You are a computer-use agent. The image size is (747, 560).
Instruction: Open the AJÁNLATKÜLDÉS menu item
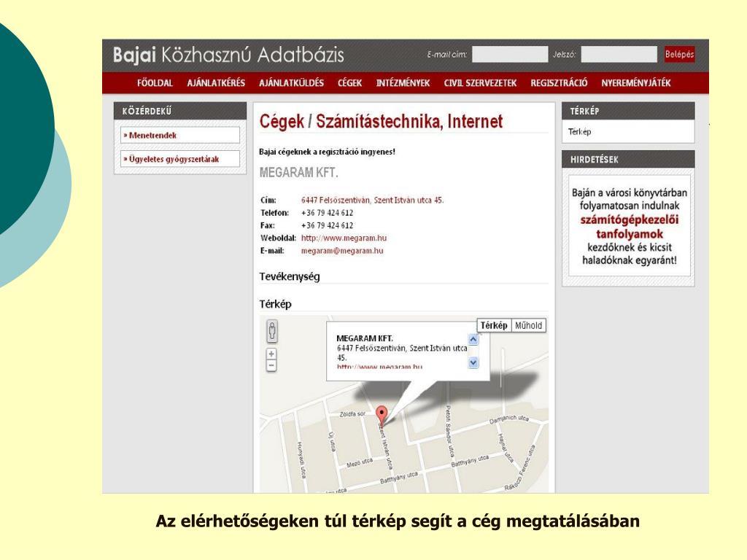pyautogui.click(x=291, y=83)
